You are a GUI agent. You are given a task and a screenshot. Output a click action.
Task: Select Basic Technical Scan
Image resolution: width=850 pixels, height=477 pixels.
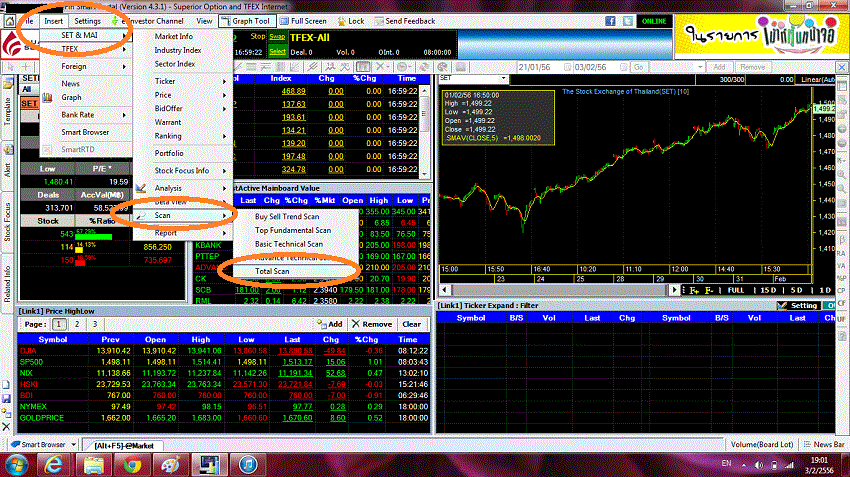[x=297, y=244]
